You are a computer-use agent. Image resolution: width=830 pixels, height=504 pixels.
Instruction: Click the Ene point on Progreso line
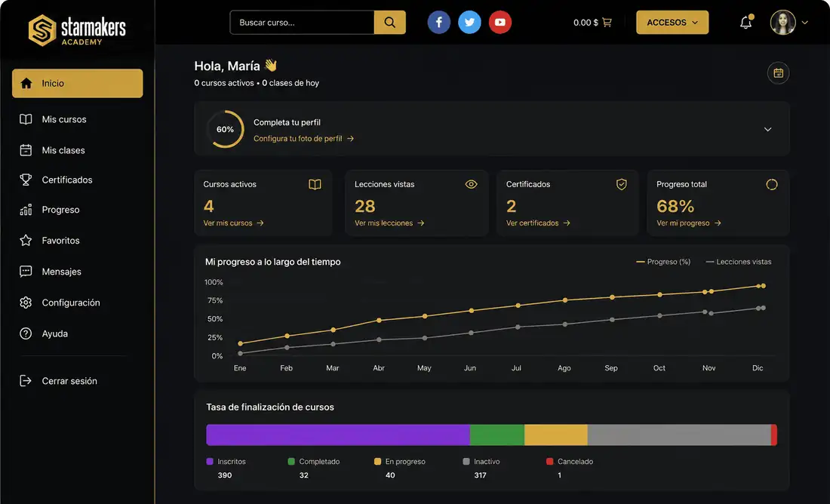(240, 343)
